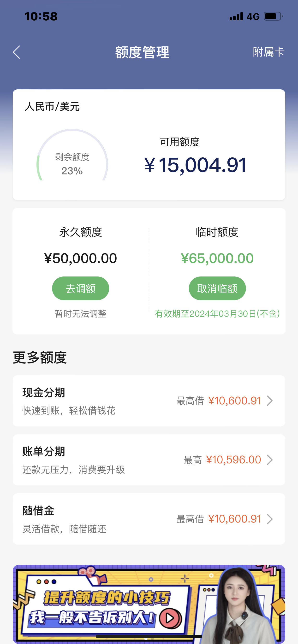Expand the 现金分期 chevron arrow
Image resolution: width=298 pixels, height=644 pixels.
[270, 401]
